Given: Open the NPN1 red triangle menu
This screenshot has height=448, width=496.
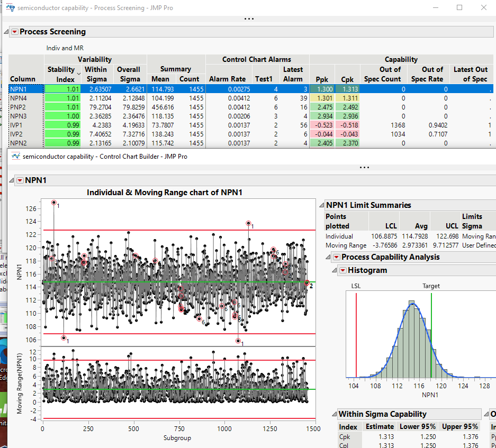Looking at the screenshot, I should (20, 180).
